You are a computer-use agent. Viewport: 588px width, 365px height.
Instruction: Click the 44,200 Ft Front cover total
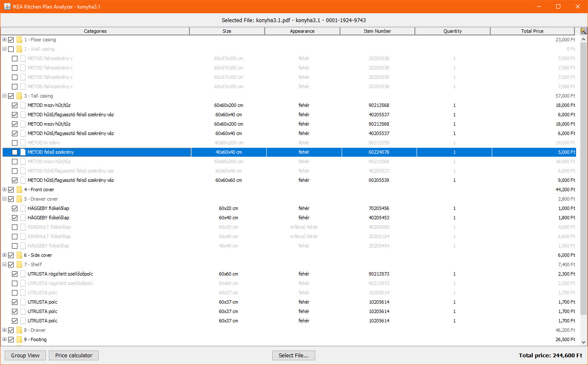pyautogui.click(x=565, y=190)
